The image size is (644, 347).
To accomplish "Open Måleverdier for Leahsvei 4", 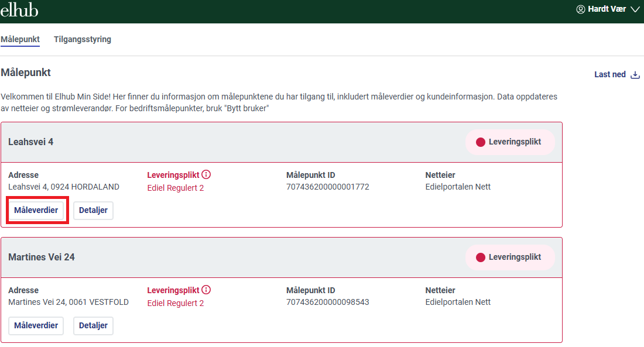I will click(x=36, y=210).
